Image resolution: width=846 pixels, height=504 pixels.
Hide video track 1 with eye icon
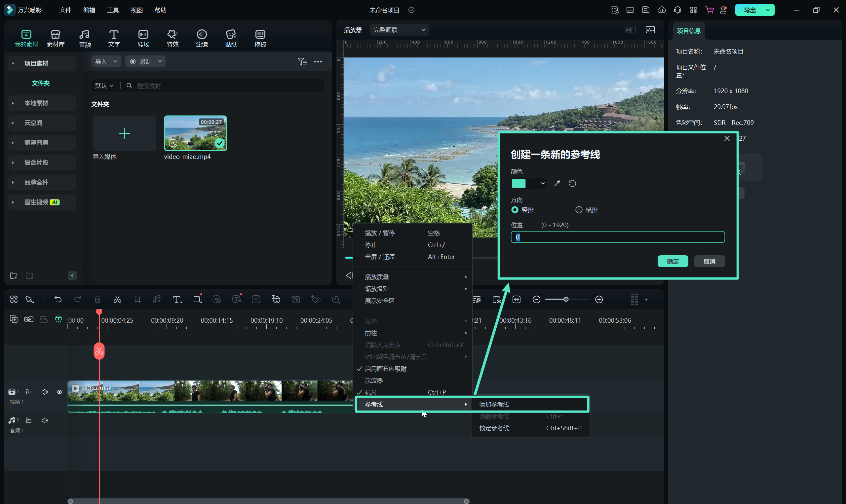click(59, 392)
